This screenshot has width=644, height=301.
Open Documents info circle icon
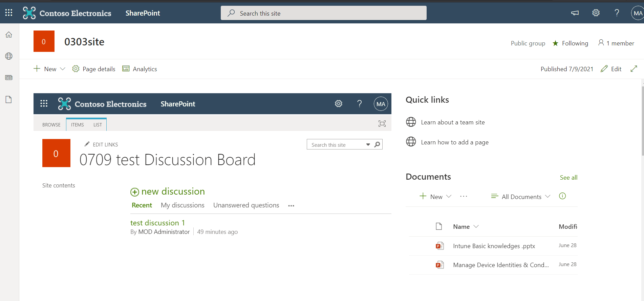pyautogui.click(x=562, y=196)
